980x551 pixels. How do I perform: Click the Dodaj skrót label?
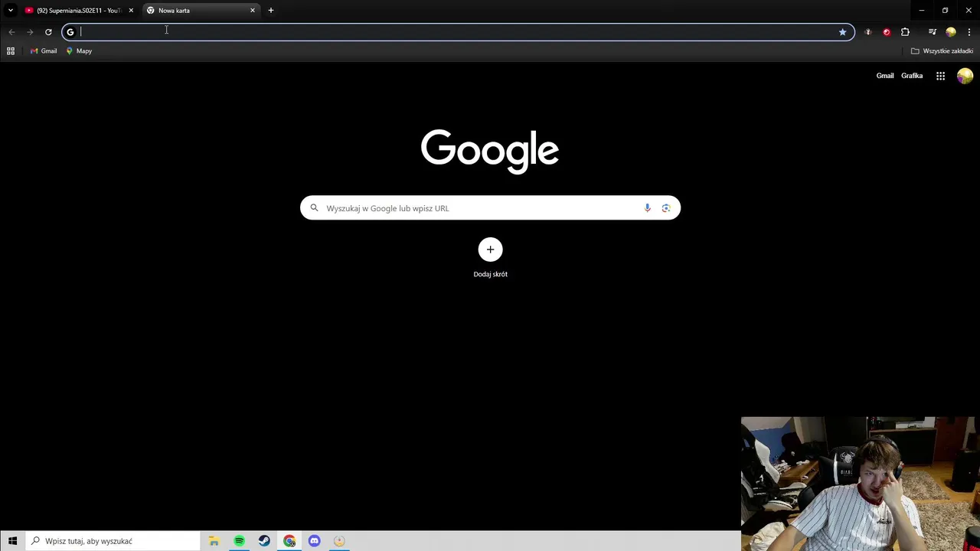point(491,274)
